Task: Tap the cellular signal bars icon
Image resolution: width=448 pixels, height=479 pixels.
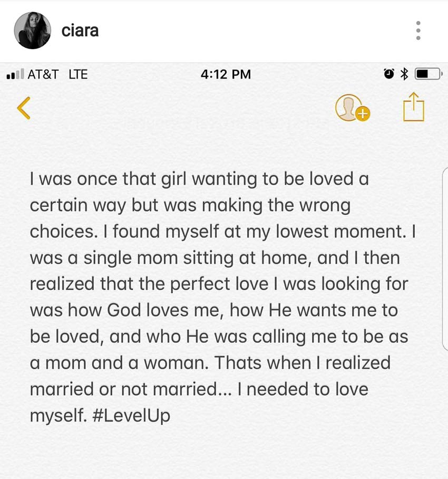Action: (x=15, y=74)
